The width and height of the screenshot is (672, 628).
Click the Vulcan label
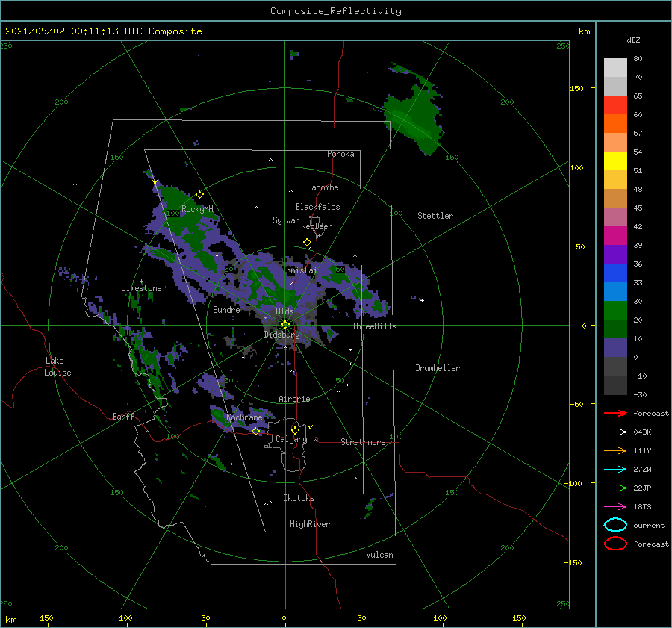[380, 555]
